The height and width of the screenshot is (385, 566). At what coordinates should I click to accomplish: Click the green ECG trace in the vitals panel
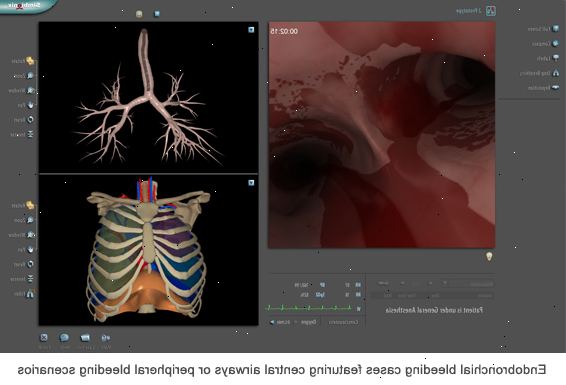click(x=309, y=308)
